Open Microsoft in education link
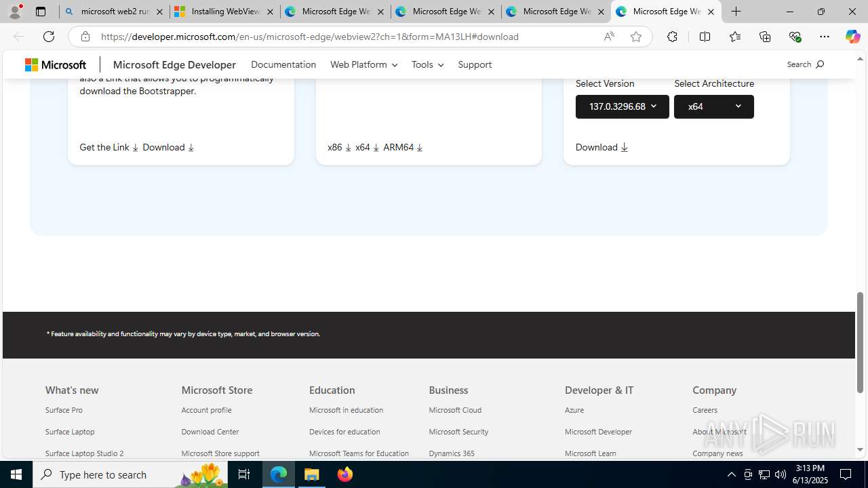Image resolution: width=868 pixels, height=488 pixels. [x=346, y=410]
